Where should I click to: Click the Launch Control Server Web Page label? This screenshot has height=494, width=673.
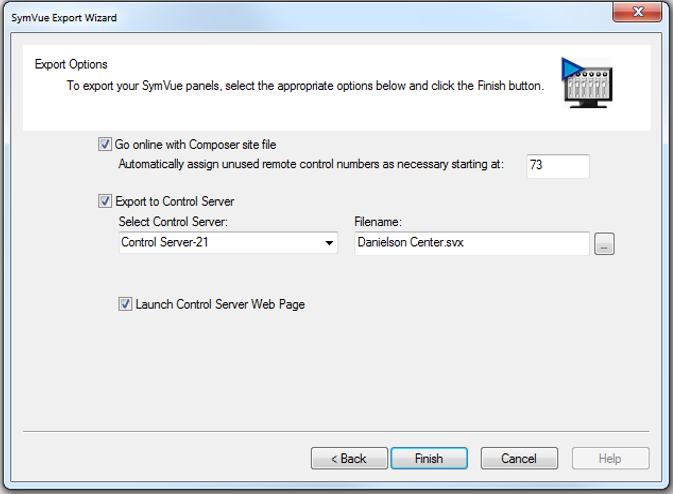click(220, 304)
